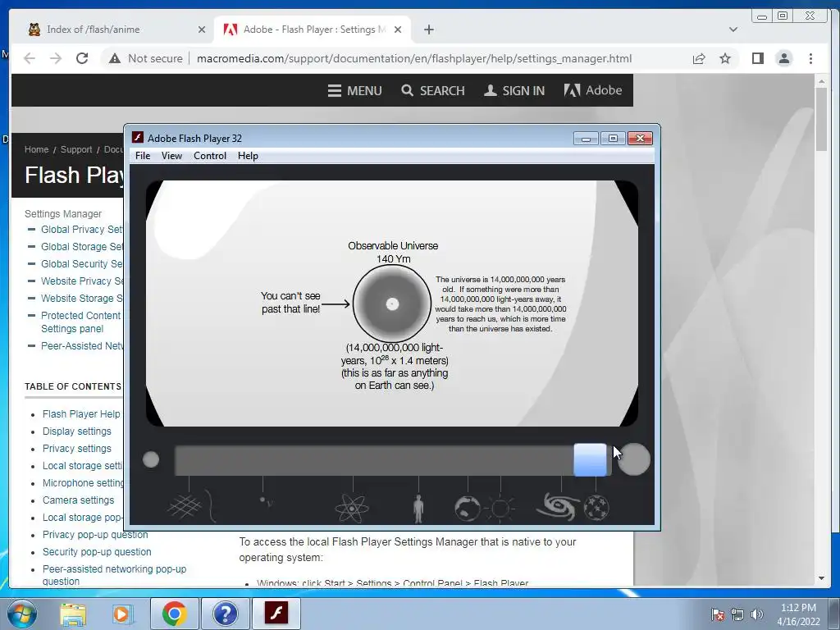This screenshot has height=630, width=840.
Task: Click the quantum foam grid icon on scale bar
Action: 184,507
